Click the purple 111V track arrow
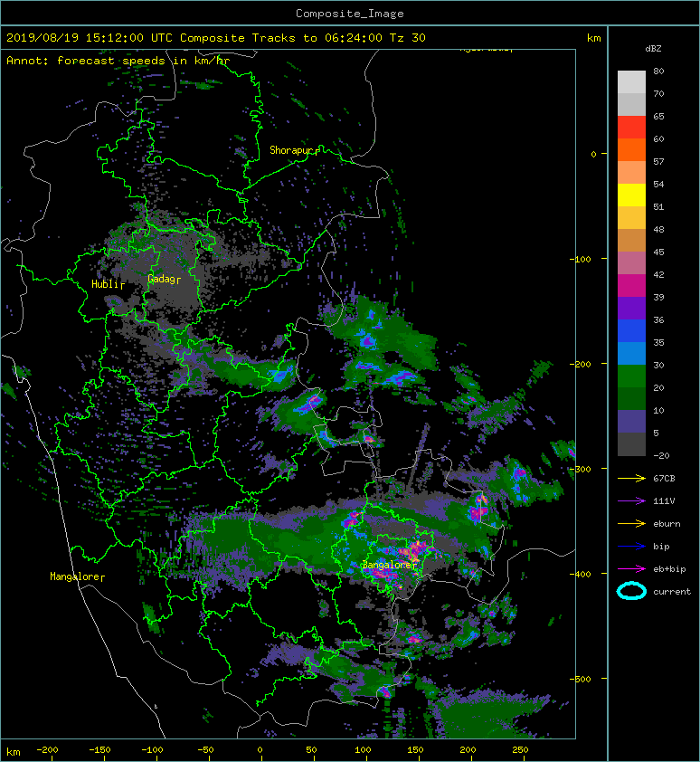Viewport: 700px width, 762px height. pyautogui.click(x=631, y=501)
